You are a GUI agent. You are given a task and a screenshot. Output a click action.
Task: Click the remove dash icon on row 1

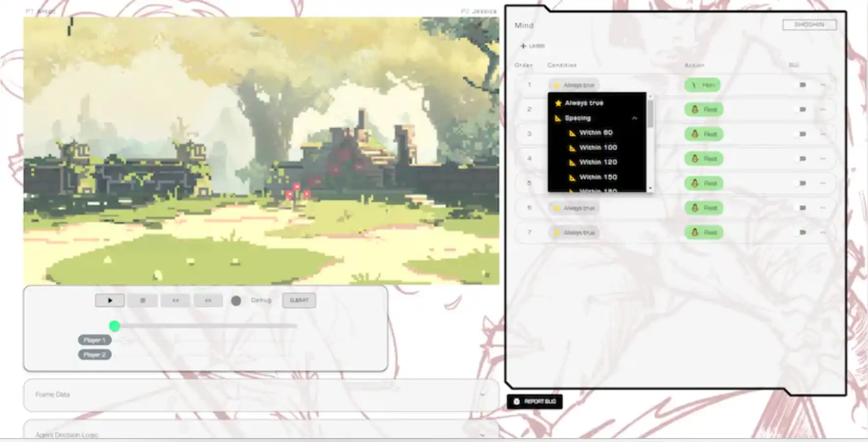(823, 85)
